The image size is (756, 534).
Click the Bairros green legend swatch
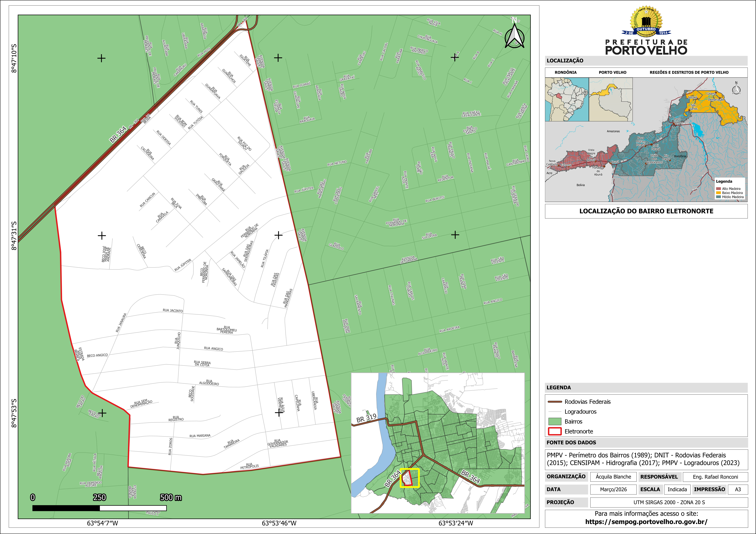click(x=555, y=421)
